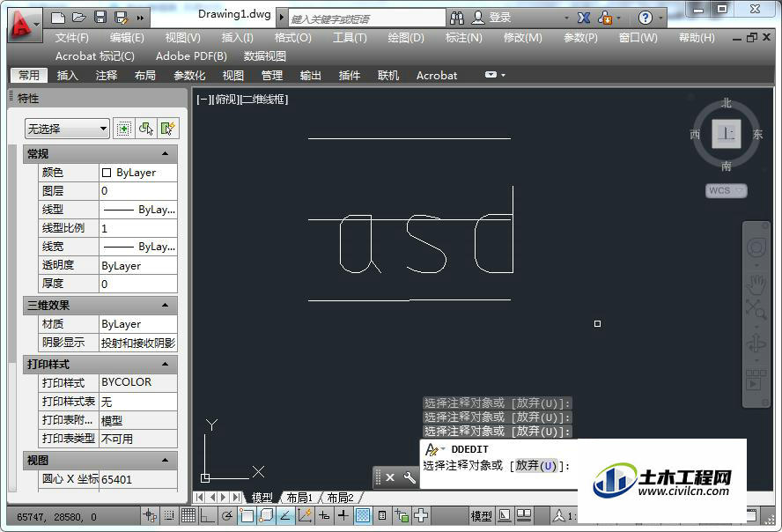Viewport: 782px width, 532px height.
Task: Click the 模型 button in status bar
Action: (482, 516)
